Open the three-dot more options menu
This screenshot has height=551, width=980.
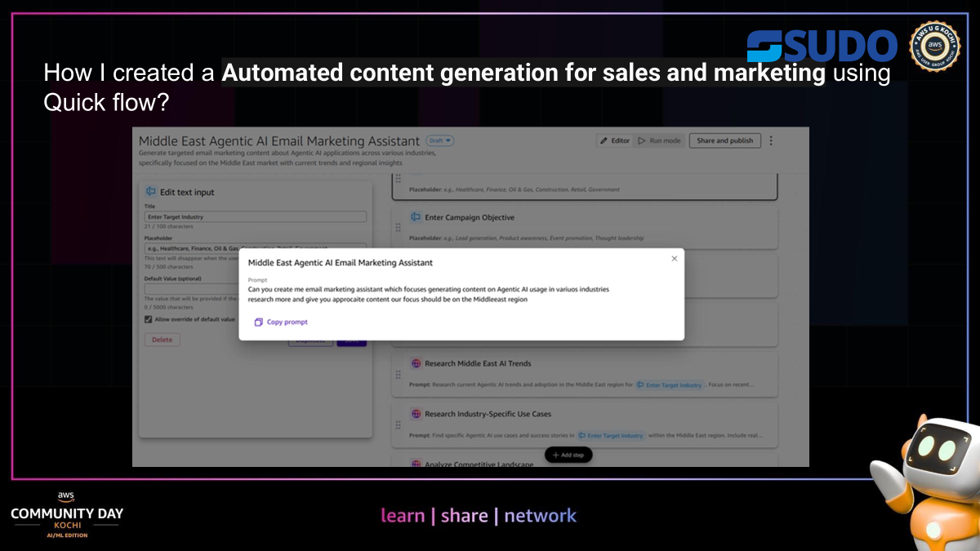772,140
